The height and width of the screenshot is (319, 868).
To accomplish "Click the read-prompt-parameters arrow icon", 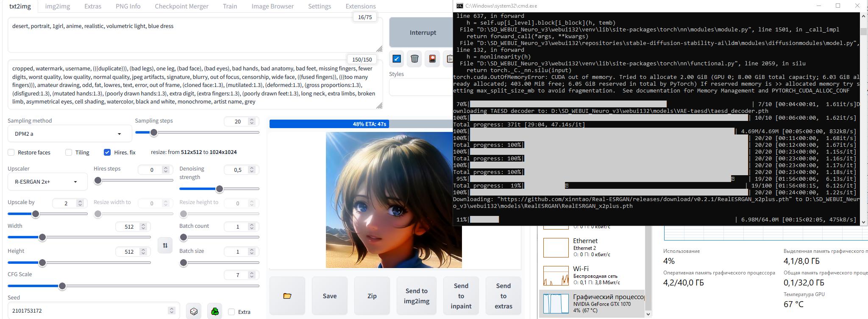I will point(397,59).
